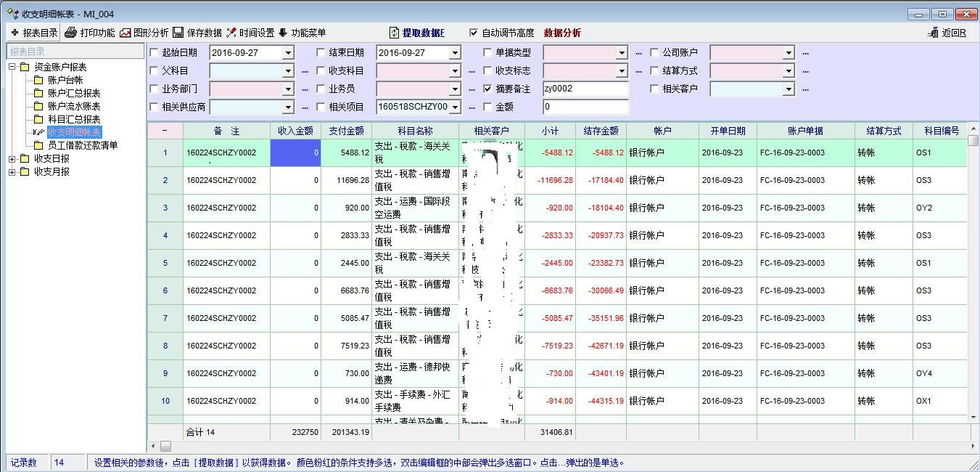
Task: Enable the 起始日期 checkbox
Action: coord(154,52)
